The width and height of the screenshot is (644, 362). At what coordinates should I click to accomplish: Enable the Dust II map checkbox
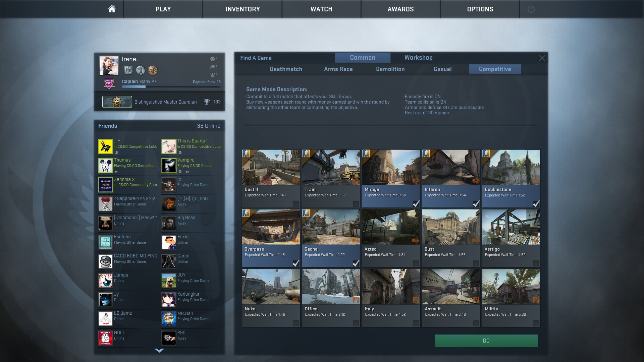coord(296,204)
